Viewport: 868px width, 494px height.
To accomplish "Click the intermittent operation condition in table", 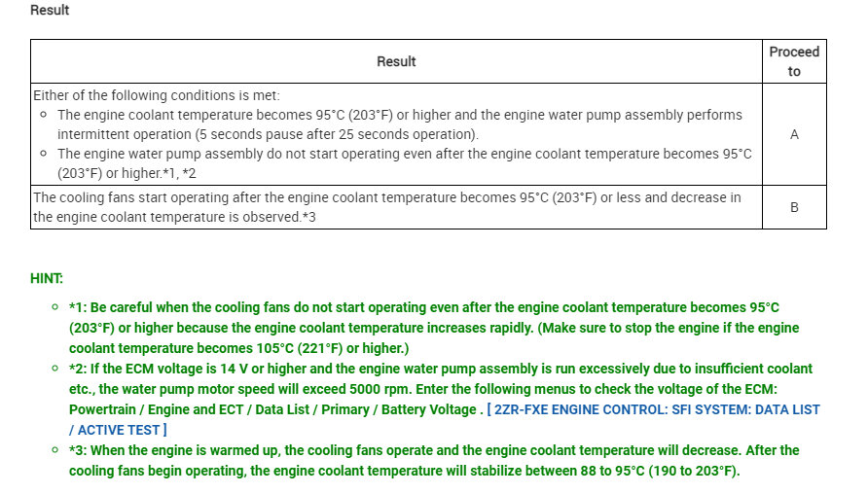I will pyautogui.click(x=399, y=124).
